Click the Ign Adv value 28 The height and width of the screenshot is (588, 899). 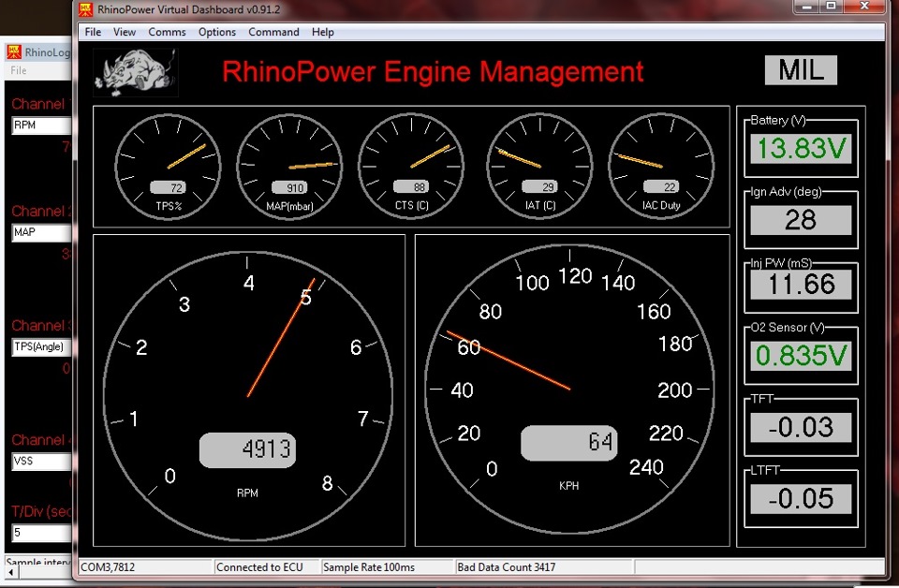tap(801, 220)
